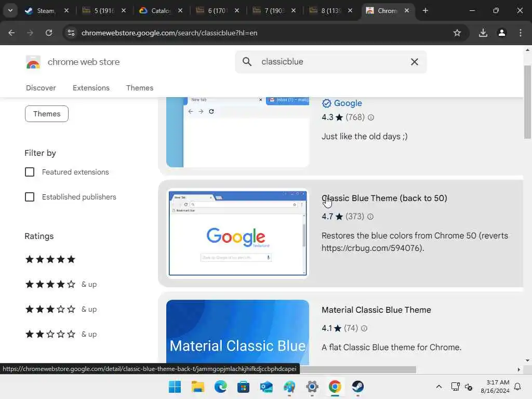Open File Explorer from taskbar
Viewport: 532px width, 399px height.
tap(198, 387)
